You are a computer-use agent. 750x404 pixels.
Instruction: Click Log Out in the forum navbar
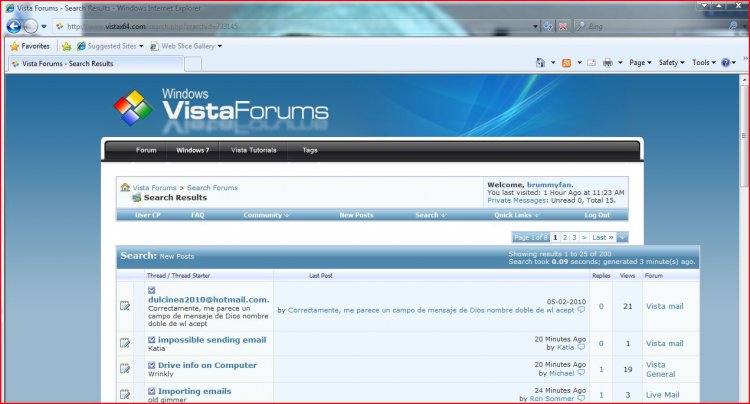[597, 215]
